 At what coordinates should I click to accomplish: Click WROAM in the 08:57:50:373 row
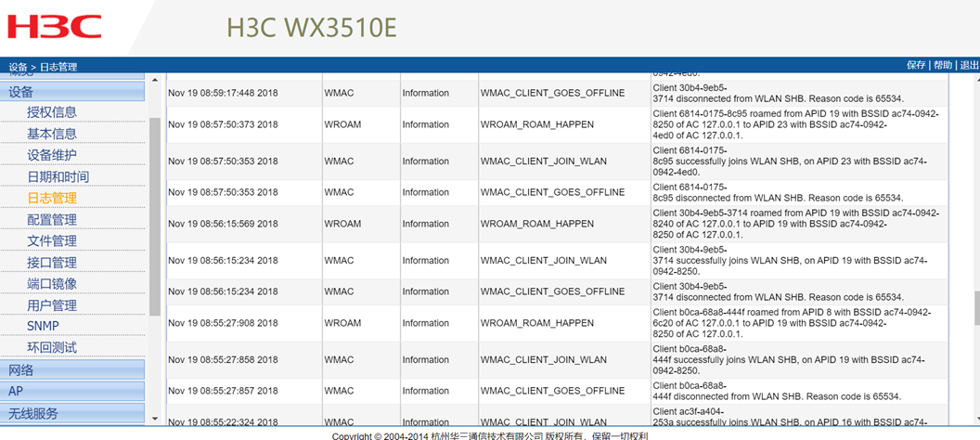[342, 124]
